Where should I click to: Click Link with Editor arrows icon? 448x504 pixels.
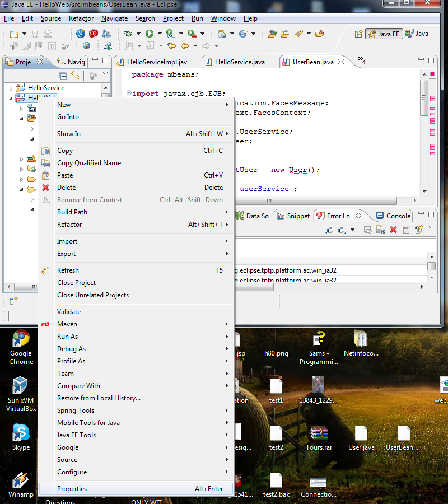(x=76, y=76)
